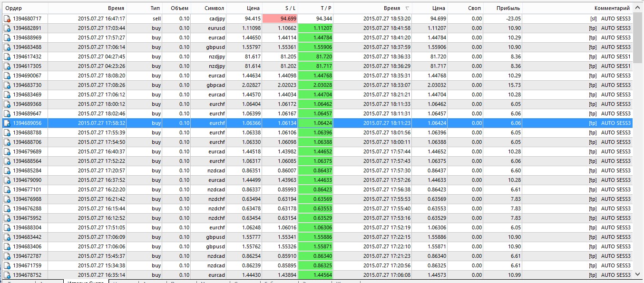644x283 pixels.
Task: Select the profit value 15.73
Action: [x=514, y=85]
